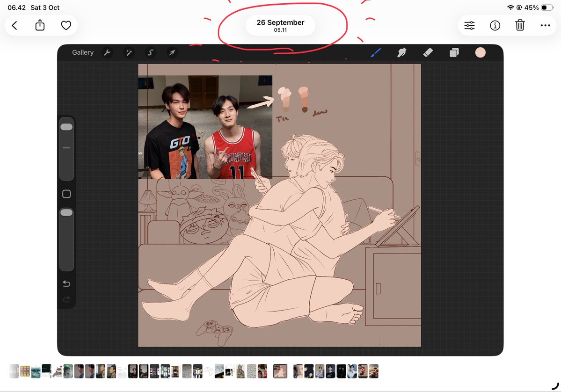The image size is (561, 392).
Task: Tap the brush size slider handle in Procreate sidebar
Action: point(66,127)
